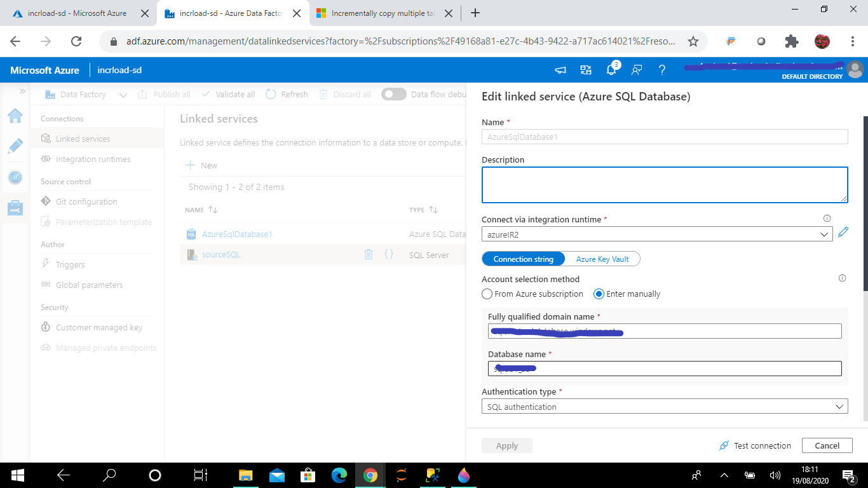Open Git configuration under Source control
This screenshot has width=868, height=488.
pyautogui.click(x=86, y=201)
